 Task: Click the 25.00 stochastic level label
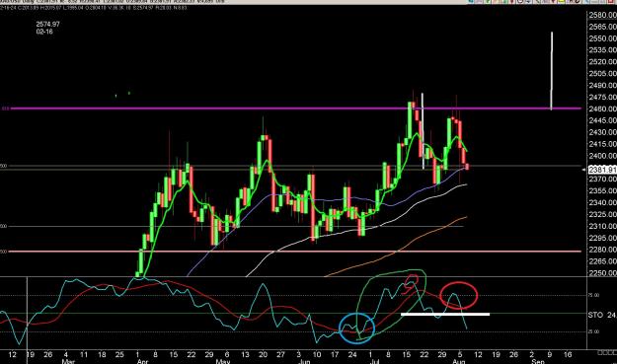[594, 331]
